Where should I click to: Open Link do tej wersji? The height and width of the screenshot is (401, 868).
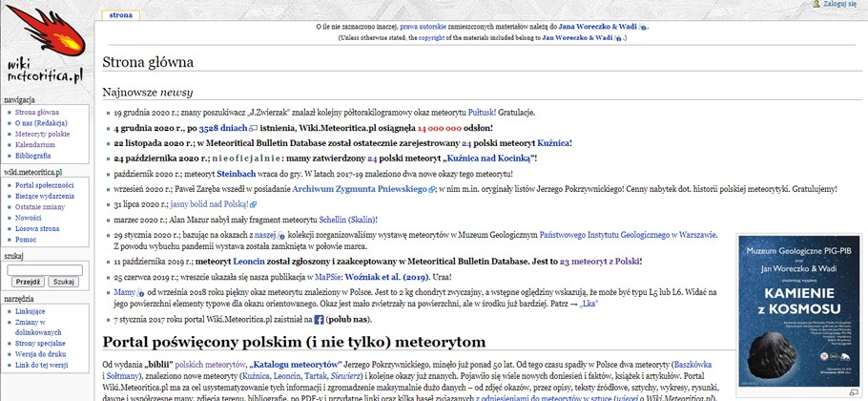point(42,365)
